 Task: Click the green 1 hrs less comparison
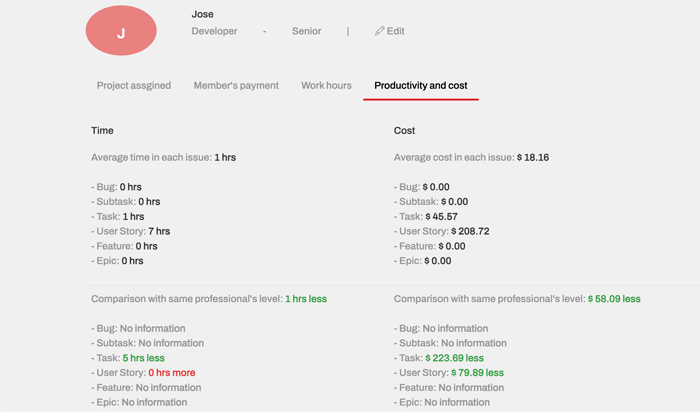tap(306, 299)
